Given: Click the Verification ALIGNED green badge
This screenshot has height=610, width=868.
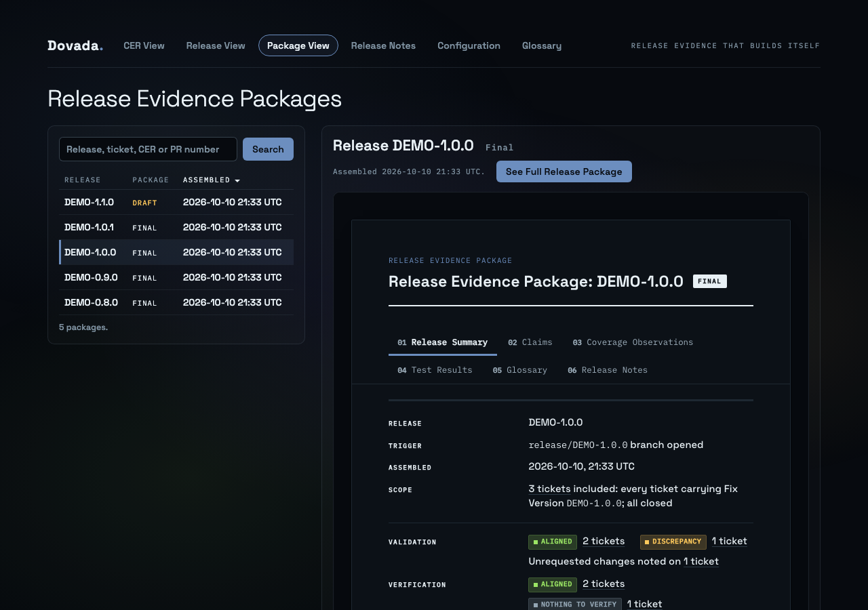Looking at the screenshot, I should tap(553, 584).
